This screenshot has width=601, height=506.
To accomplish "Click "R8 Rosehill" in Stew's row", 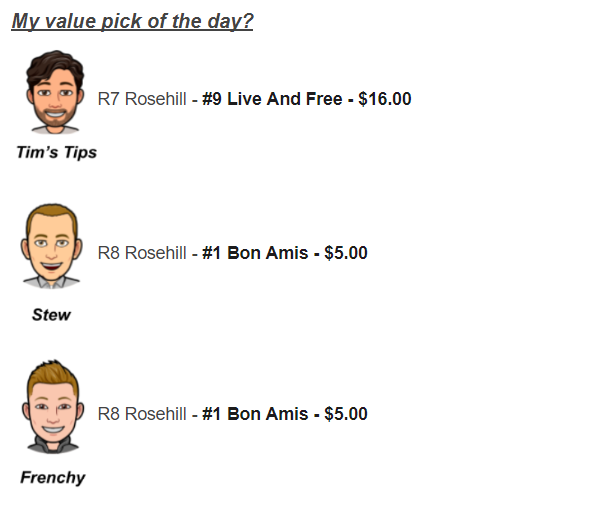I will click(142, 253).
